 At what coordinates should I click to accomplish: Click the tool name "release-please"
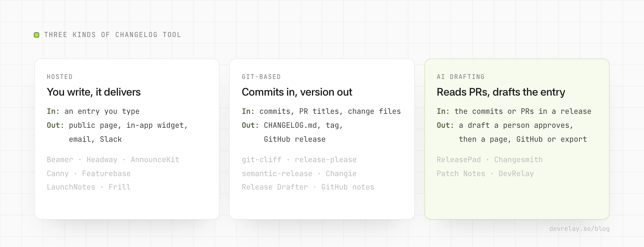pyautogui.click(x=325, y=160)
